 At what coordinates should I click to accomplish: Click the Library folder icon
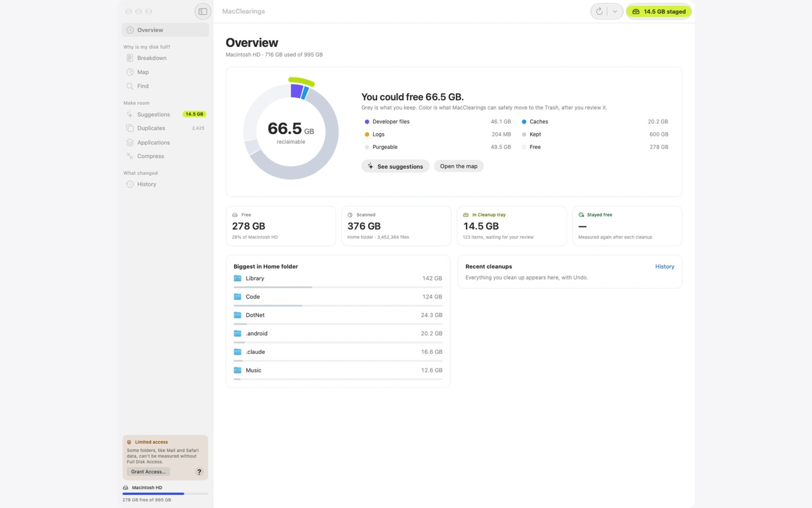(237, 278)
